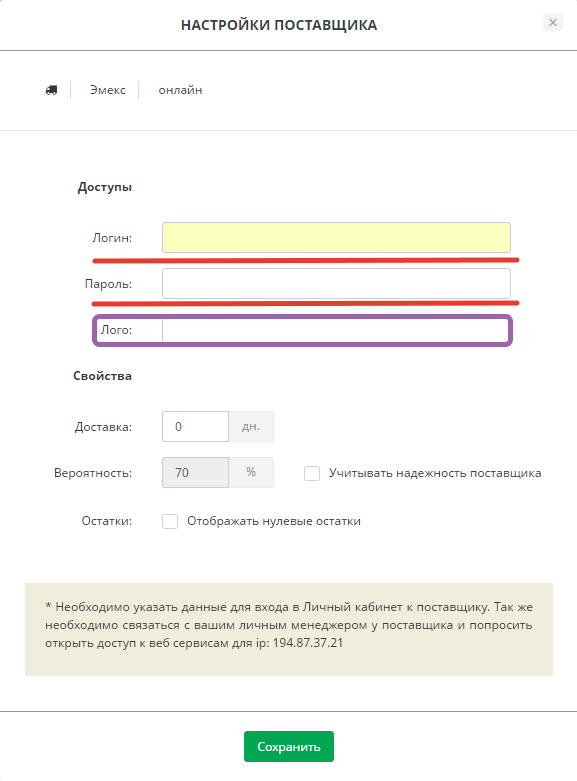Click the delivery truck icon
Viewport: 577px width, 781px height.
click(51, 90)
